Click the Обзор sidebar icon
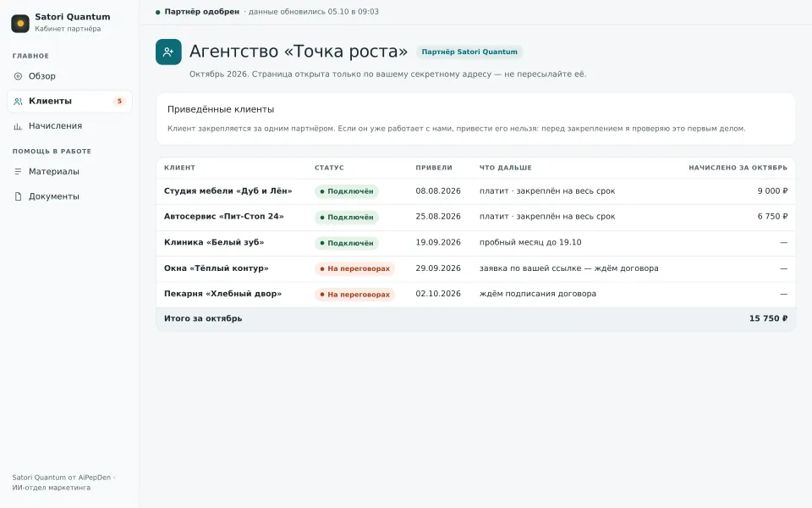The height and width of the screenshot is (508, 812). tap(18, 76)
